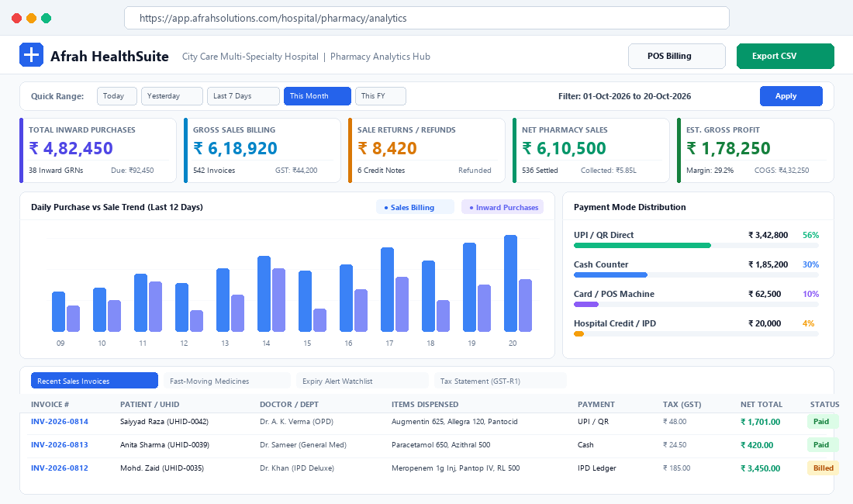Select the Yesterday quick range
853x504 pixels.
point(172,96)
